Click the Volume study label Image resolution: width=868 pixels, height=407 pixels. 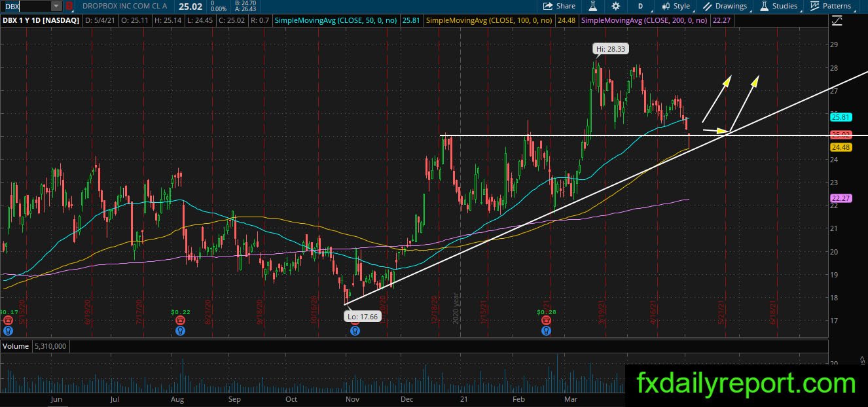(15, 345)
